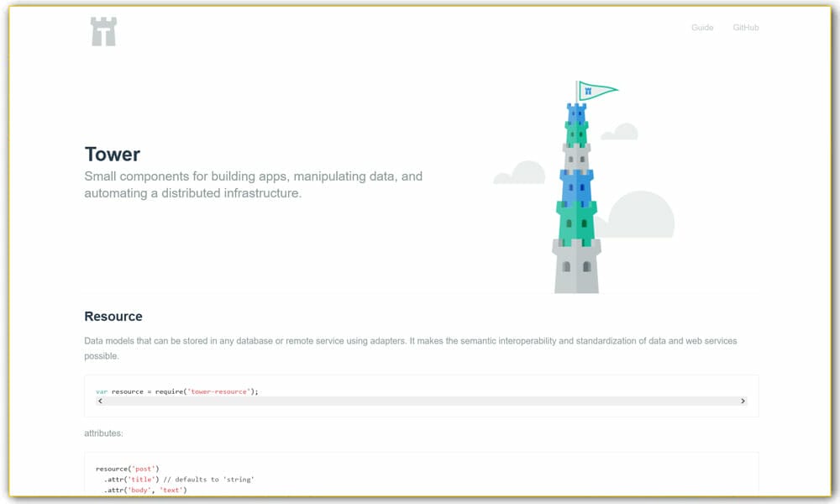The image size is (840, 504).
Task: Click the resource('post') code line
Action: click(127, 469)
